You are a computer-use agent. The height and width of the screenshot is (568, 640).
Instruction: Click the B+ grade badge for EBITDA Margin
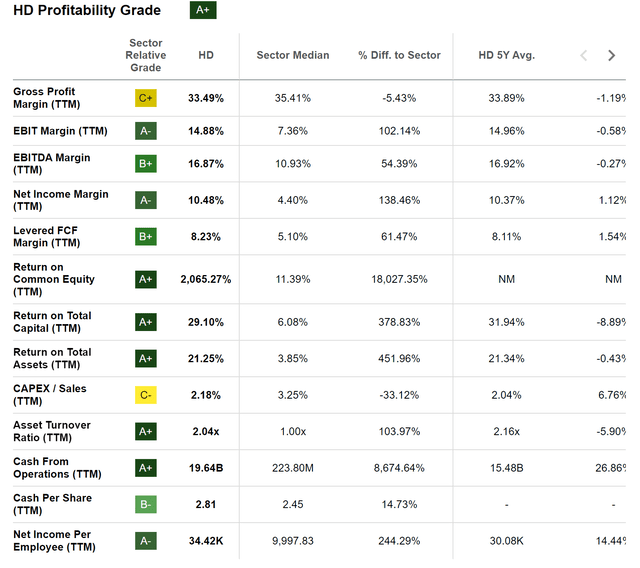(146, 164)
